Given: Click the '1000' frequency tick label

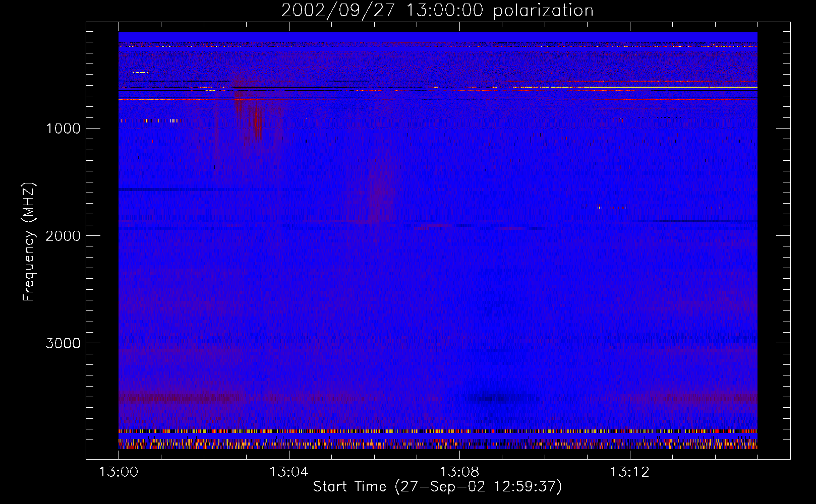Looking at the screenshot, I should 63,128.
